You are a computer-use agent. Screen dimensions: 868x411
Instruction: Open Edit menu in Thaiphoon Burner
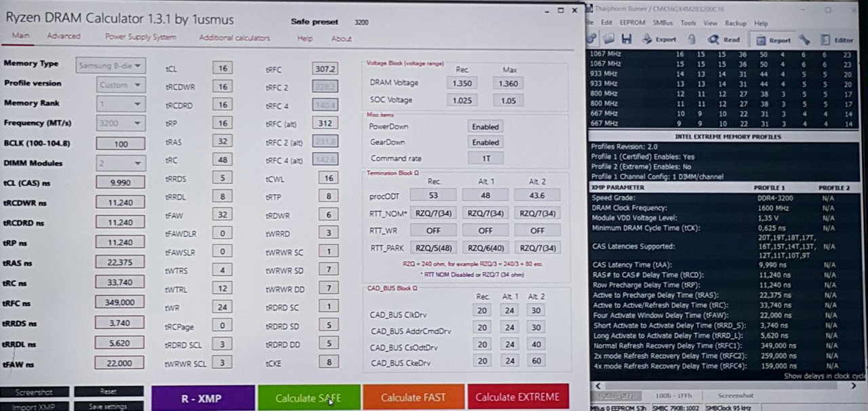[x=606, y=23]
